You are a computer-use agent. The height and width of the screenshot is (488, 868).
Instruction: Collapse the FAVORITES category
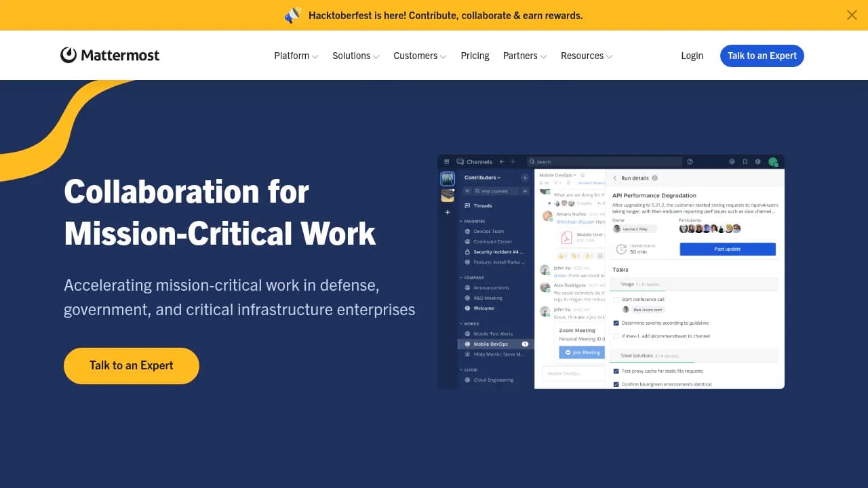click(472, 221)
